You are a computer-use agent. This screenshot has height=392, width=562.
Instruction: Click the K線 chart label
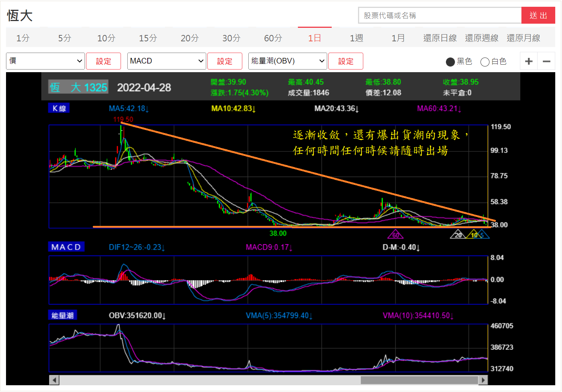tap(59, 108)
